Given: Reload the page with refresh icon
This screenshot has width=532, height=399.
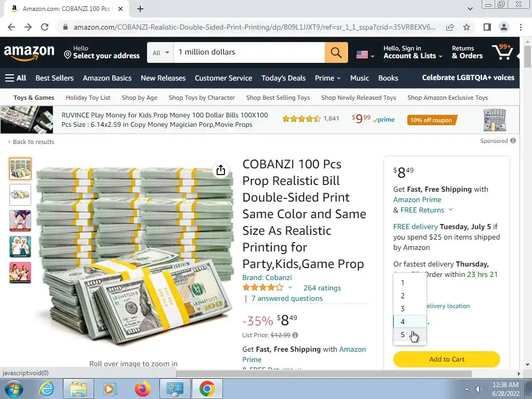Looking at the screenshot, I should coord(45,27).
